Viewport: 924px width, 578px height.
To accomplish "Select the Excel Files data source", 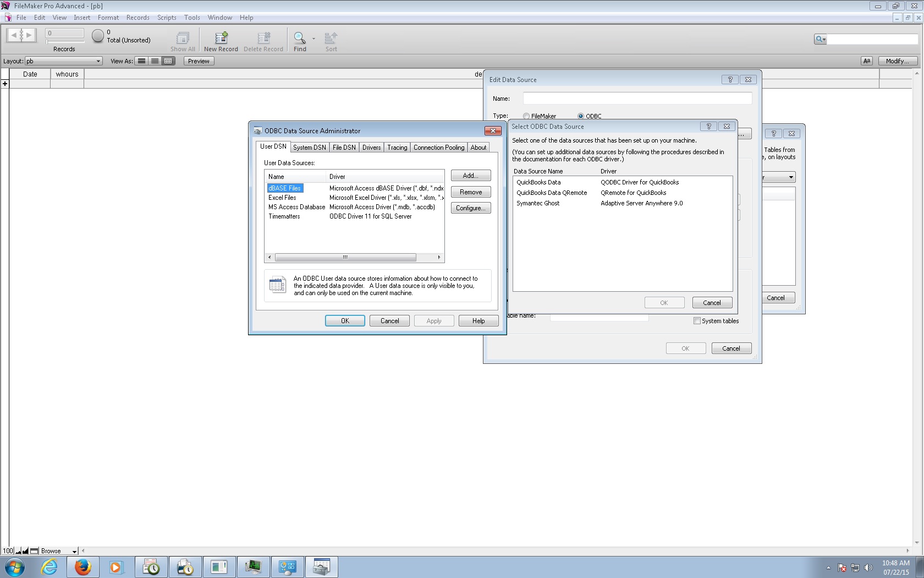I will pyautogui.click(x=355, y=198).
